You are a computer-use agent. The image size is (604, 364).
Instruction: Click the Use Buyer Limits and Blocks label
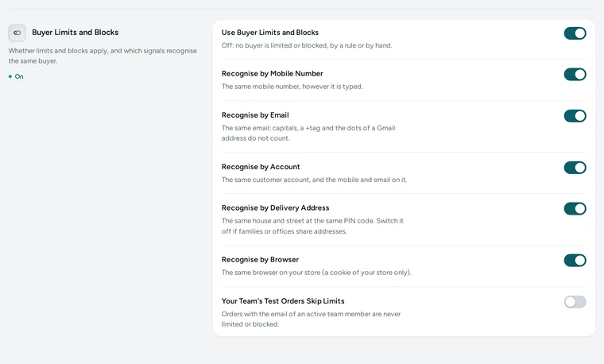[x=270, y=33]
